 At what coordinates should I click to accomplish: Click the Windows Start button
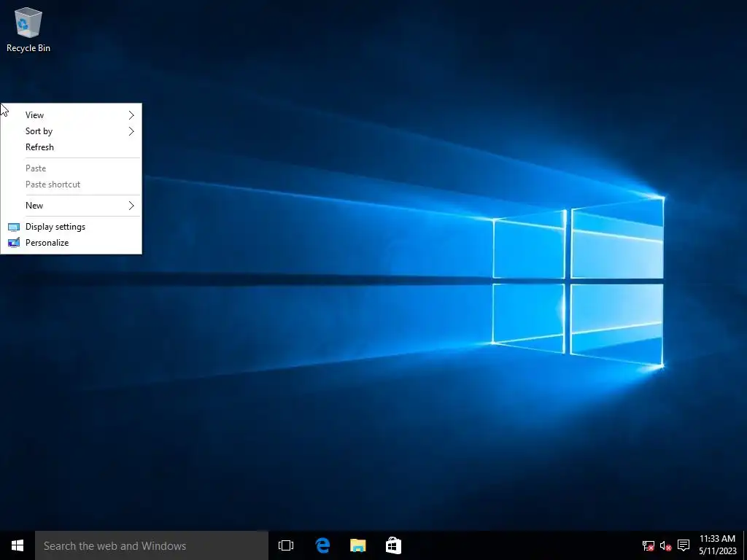pyautogui.click(x=18, y=545)
